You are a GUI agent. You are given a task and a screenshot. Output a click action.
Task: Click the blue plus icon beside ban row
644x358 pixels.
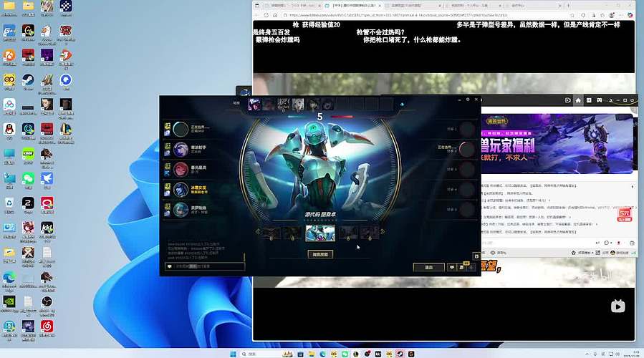[402, 105]
